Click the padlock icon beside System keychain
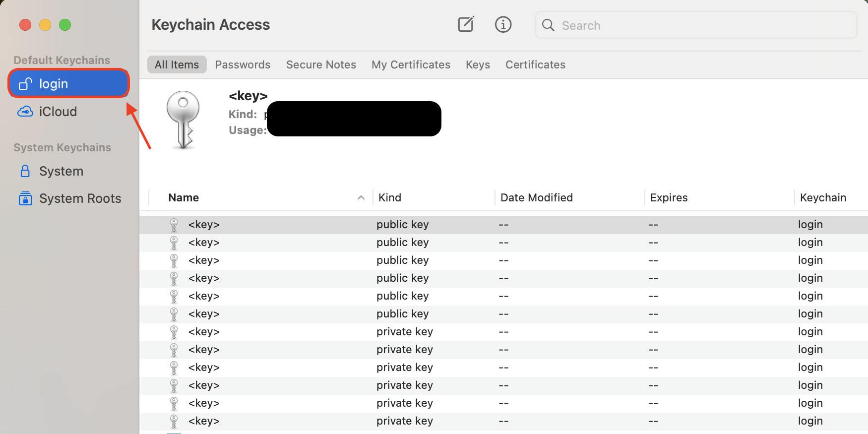 point(25,171)
